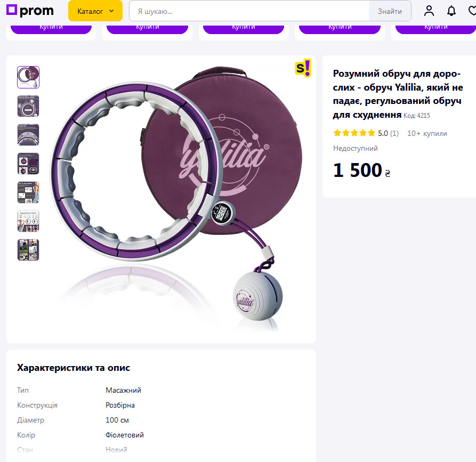This screenshot has height=462, width=476.
Task: Click the yellow S! badge on product image
Action: pyautogui.click(x=303, y=68)
